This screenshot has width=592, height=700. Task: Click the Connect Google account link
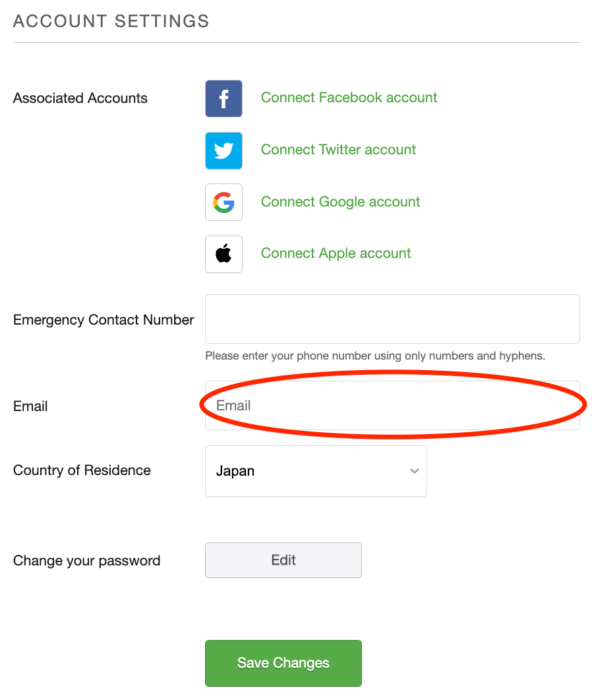point(340,202)
